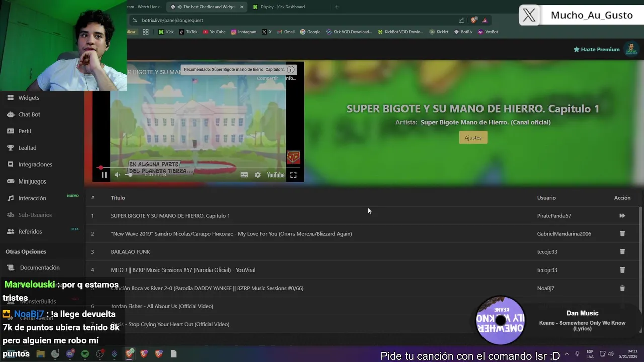Click the botrix.live address bar
Image resolution: width=644 pixels, height=362 pixels.
point(297,20)
